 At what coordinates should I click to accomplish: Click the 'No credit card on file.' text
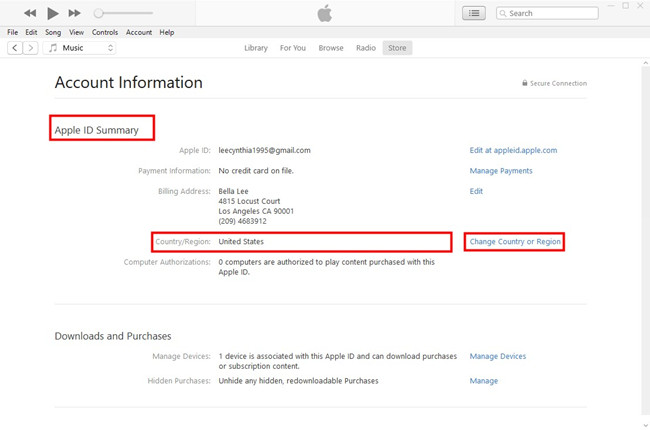click(x=256, y=171)
